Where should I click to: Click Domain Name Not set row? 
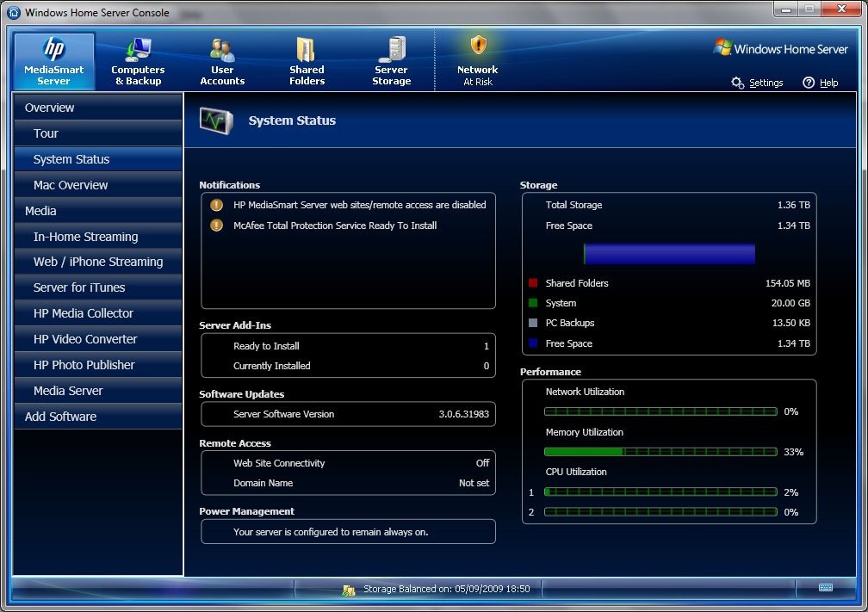(361, 483)
